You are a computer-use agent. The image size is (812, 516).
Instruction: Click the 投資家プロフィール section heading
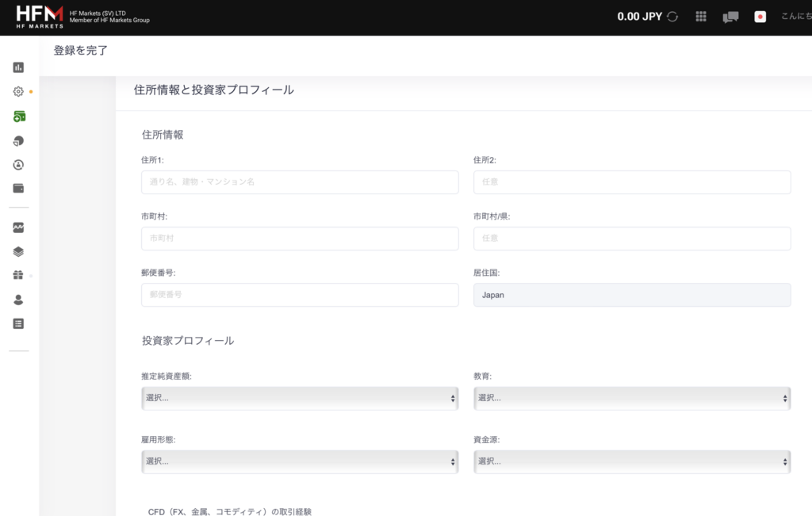(188, 341)
